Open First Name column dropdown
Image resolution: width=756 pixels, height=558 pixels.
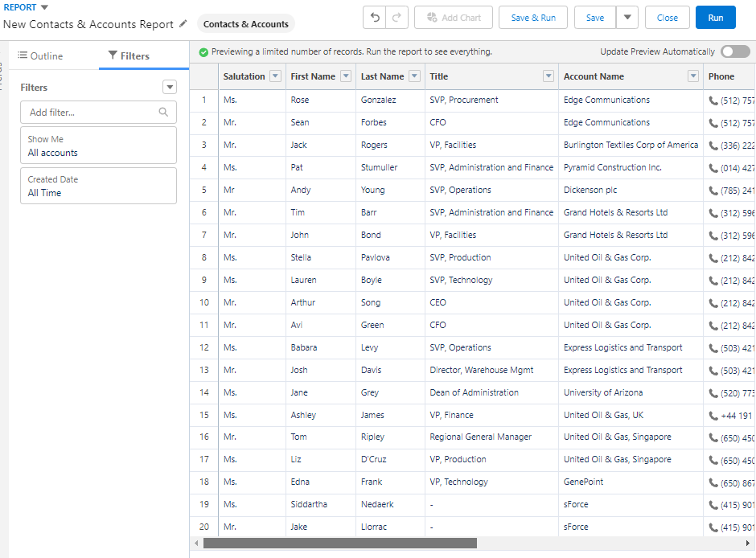pyautogui.click(x=346, y=76)
